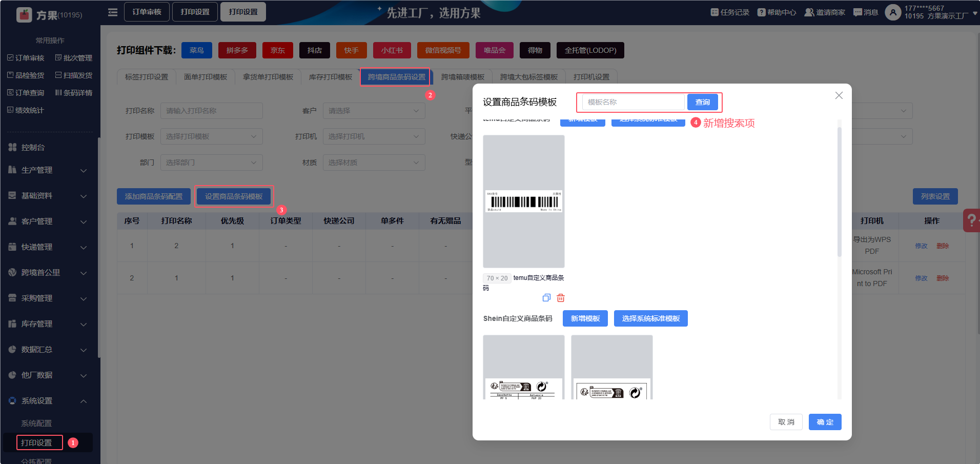Close the barcode template dialog
980x464 pixels.
[839, 95]
